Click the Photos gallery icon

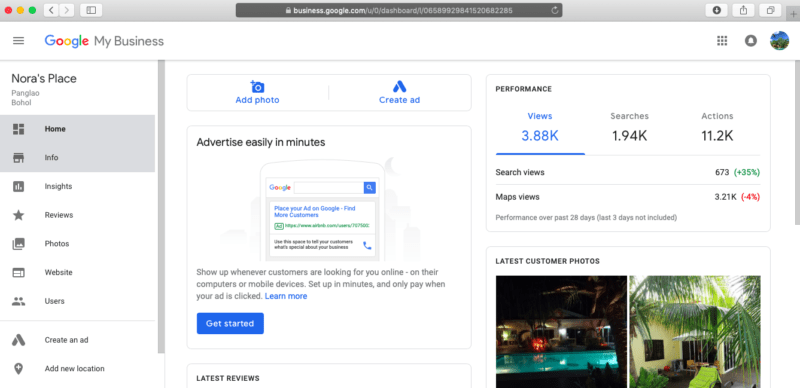[x=18, y=244]
